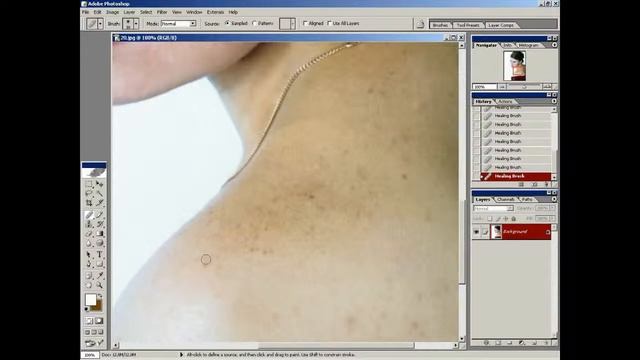The image size is (640, 360).
Task: Open the Brush picker dropdown arrow
Action: (x=136, y=24)
